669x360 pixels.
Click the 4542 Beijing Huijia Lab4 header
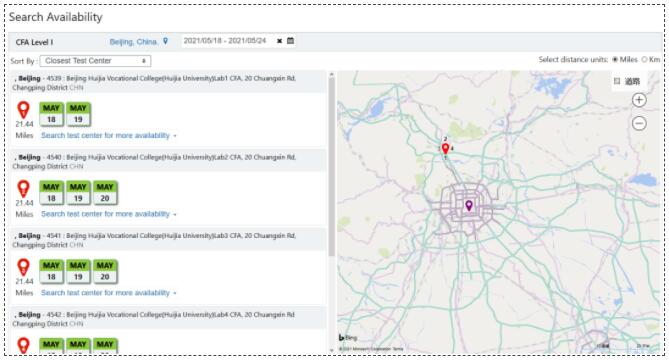click(168, 319)
